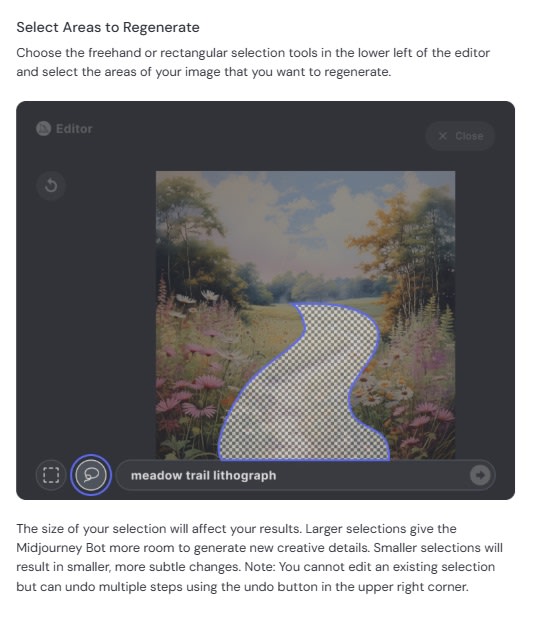The height and width of the screenshot is (620, 533).
Task: Click the undo arrow button
Action: (x=51, y=185)
